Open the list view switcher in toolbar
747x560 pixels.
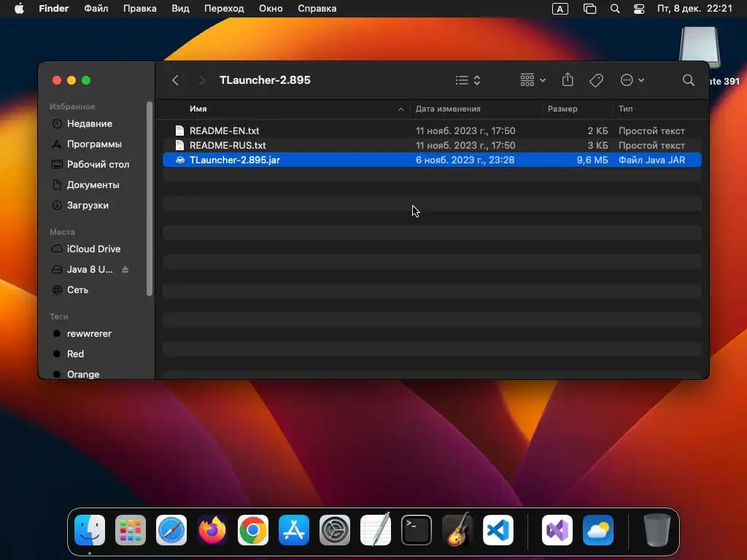point(468,80)
